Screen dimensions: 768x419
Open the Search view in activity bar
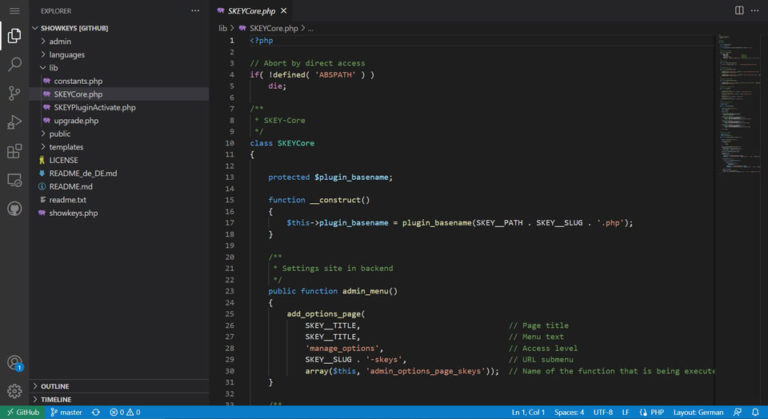tap(14, 64)
